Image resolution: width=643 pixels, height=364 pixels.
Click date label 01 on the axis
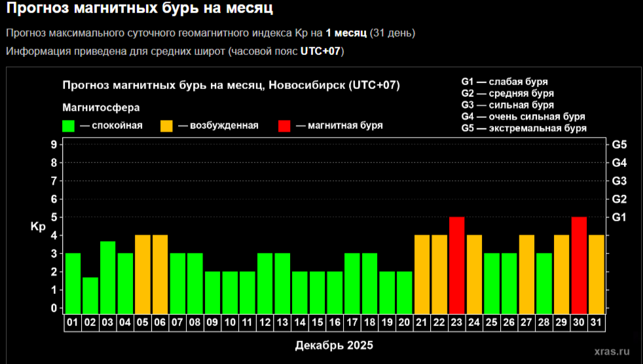click(73, 323)
